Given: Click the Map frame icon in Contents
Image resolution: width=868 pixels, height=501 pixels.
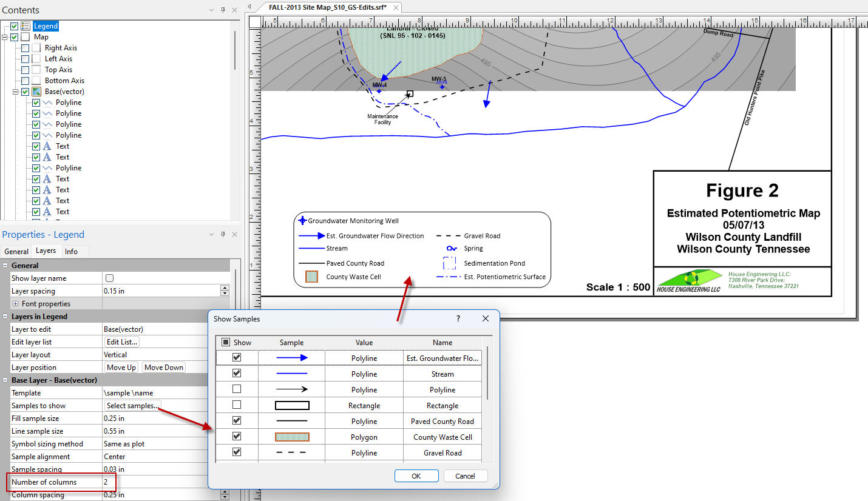Looking at the screenshot, I should (25, 37).
